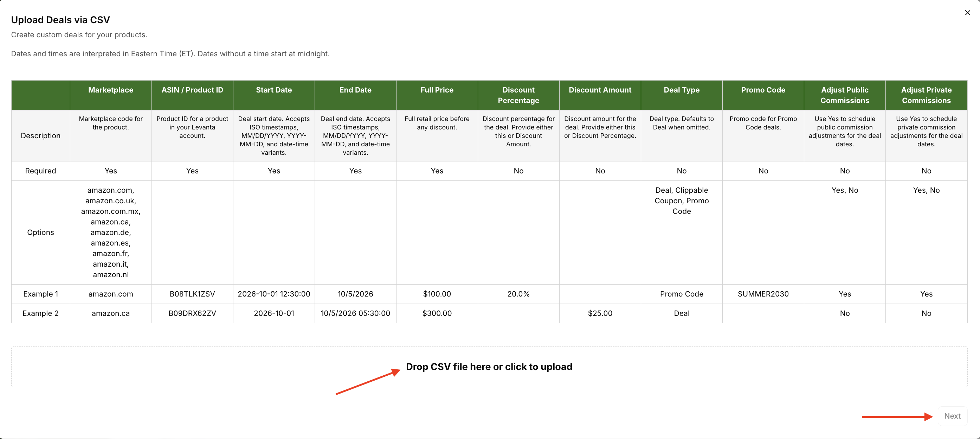Click the 10/5/2026 end date in Example 1

(355, 294)
